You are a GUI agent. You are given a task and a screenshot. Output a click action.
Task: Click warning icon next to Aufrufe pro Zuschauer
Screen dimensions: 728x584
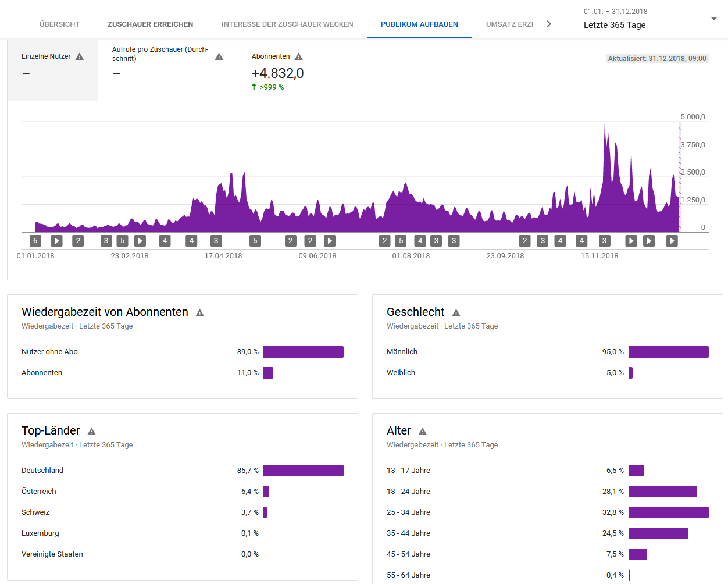click(219, 56)
